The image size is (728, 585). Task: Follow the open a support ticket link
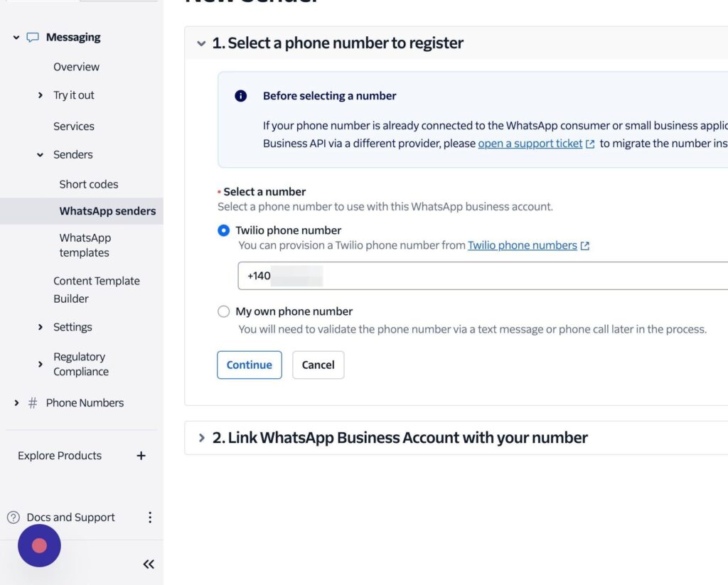530,144
